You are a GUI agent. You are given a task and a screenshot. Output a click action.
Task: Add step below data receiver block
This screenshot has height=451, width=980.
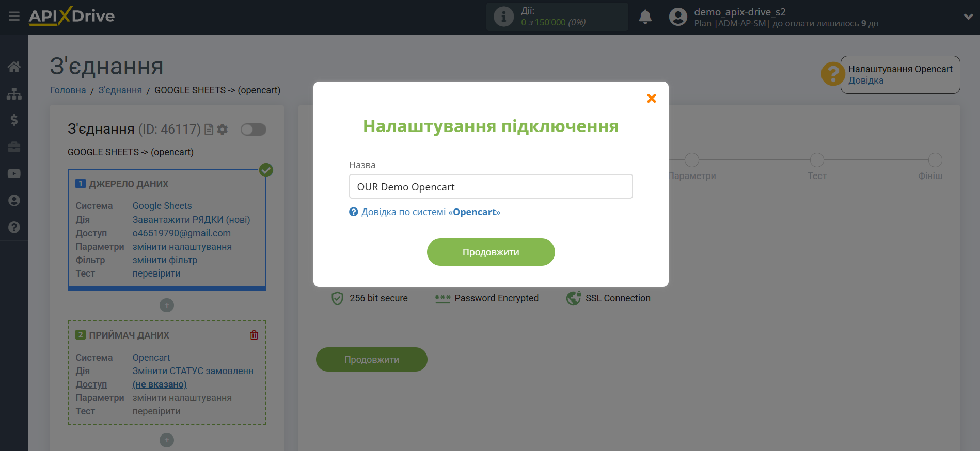pos(166,440)
